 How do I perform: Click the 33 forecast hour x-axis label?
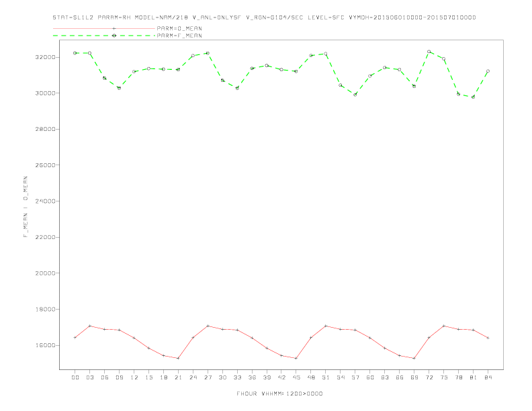[237, 377]
